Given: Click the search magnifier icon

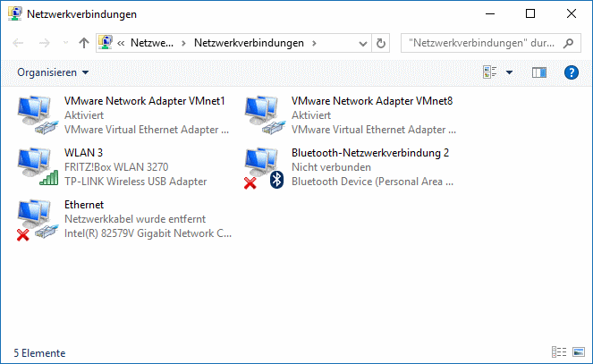Looking at the screenshot, I should 568,44.
